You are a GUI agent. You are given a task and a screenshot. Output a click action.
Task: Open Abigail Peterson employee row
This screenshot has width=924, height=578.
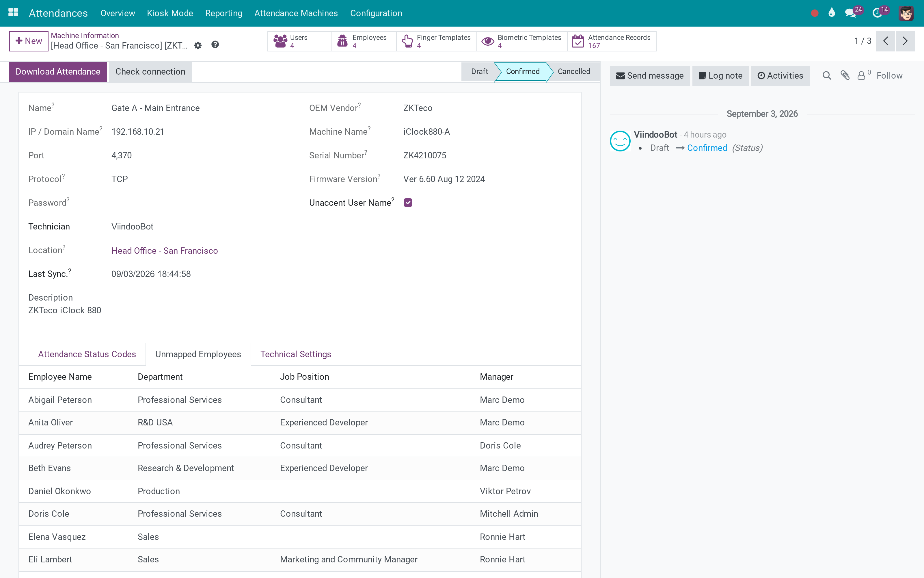[x=300, y=400]
